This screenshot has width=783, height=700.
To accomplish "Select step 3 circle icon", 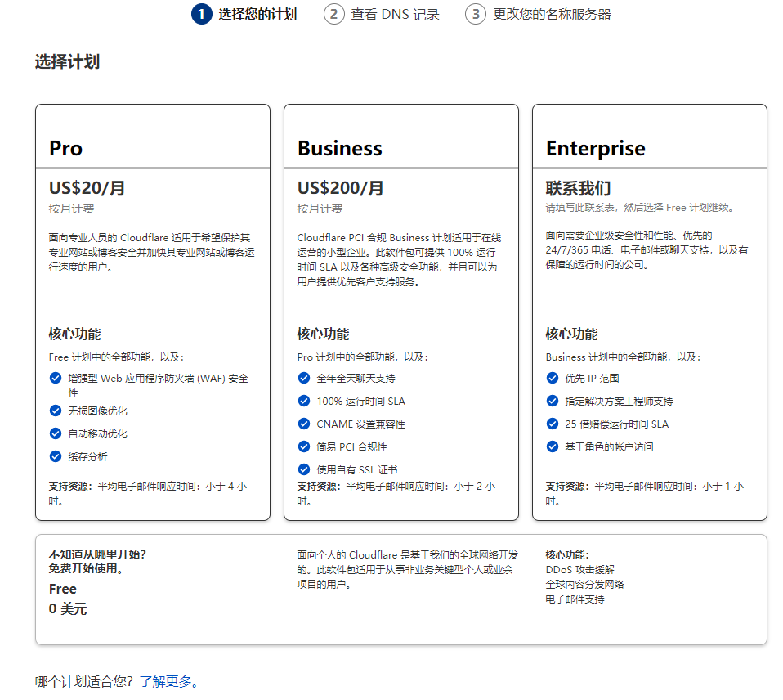I will pos(476,14).
